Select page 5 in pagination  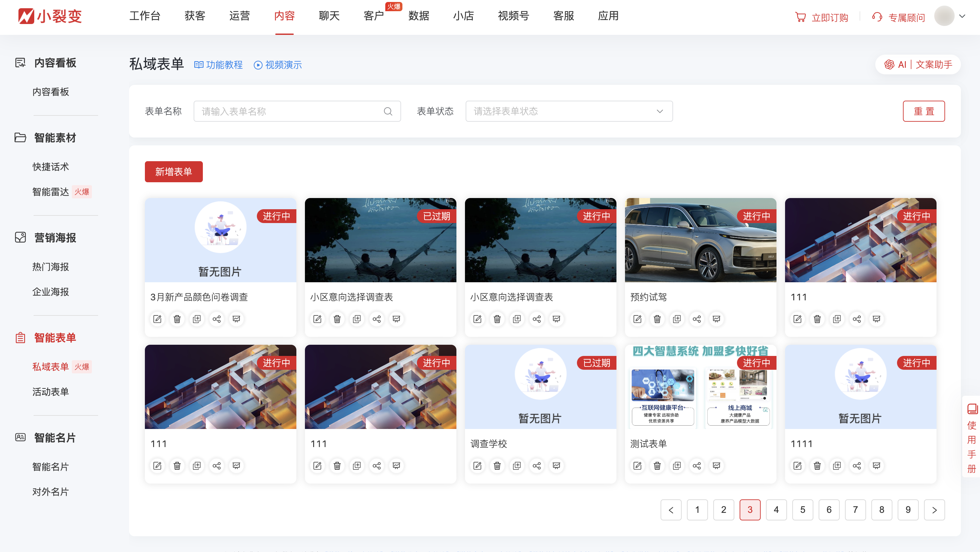pyautogui.click(x=802, y=510)
